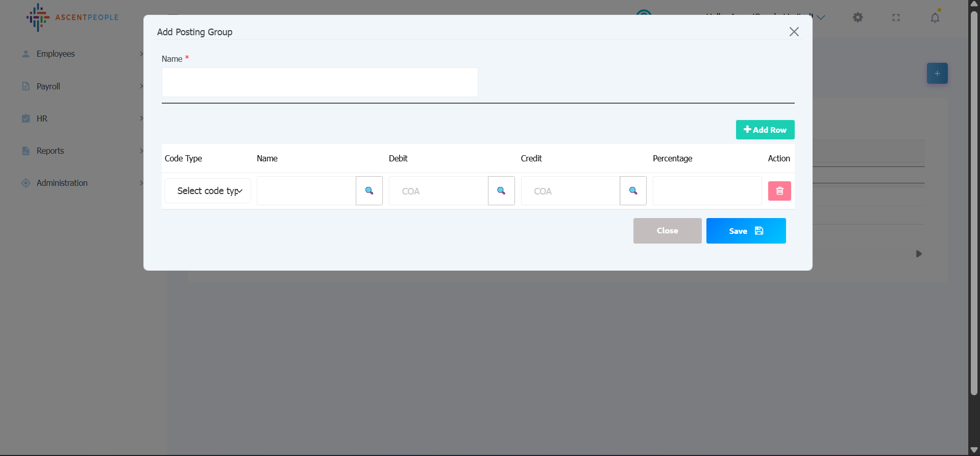Delete the row using the trash icon
The image size is (980, 456).
coord(779,191)
